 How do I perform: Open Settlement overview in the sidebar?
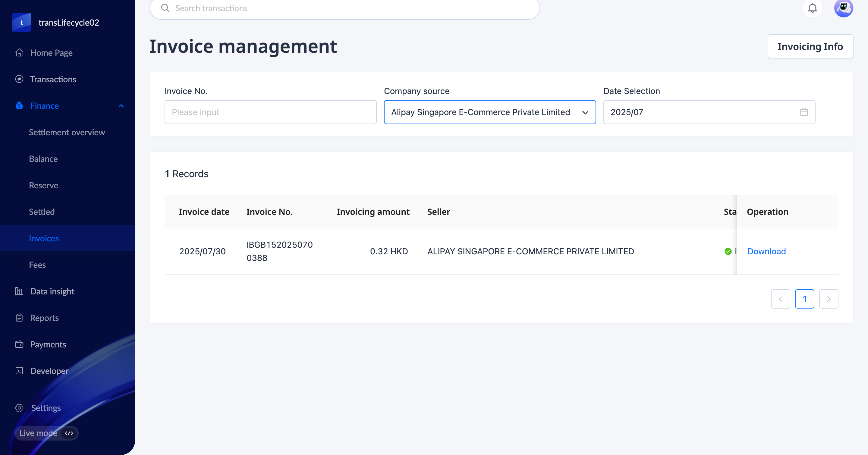point(67,132)
